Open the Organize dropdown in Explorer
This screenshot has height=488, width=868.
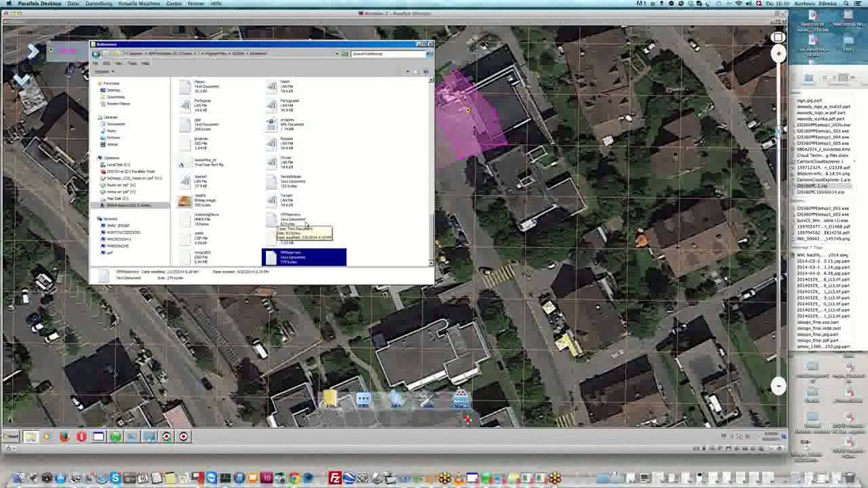tap(103, 71)
